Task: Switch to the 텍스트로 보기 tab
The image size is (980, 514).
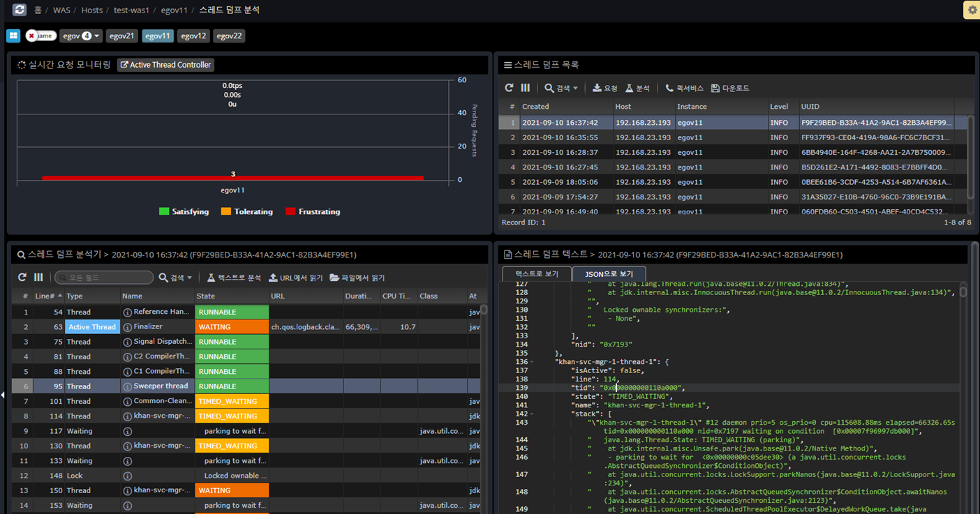Action: click(536, 274)
